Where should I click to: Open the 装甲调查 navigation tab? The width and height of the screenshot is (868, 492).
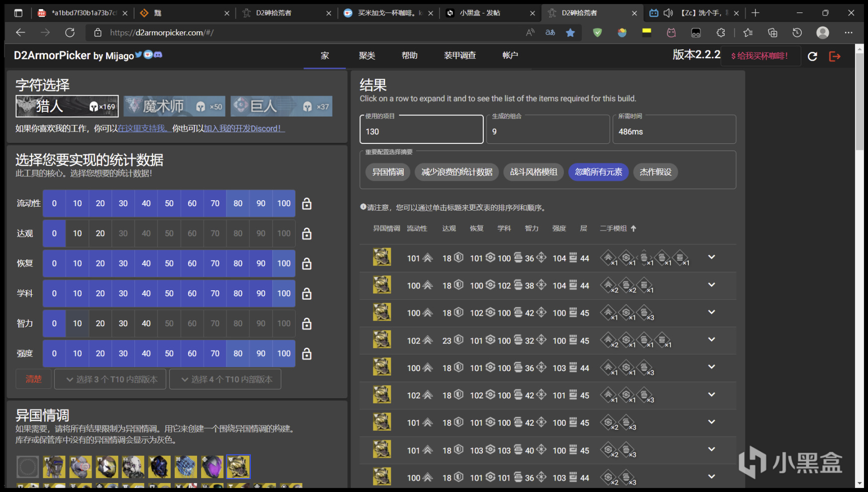[460, 55]
